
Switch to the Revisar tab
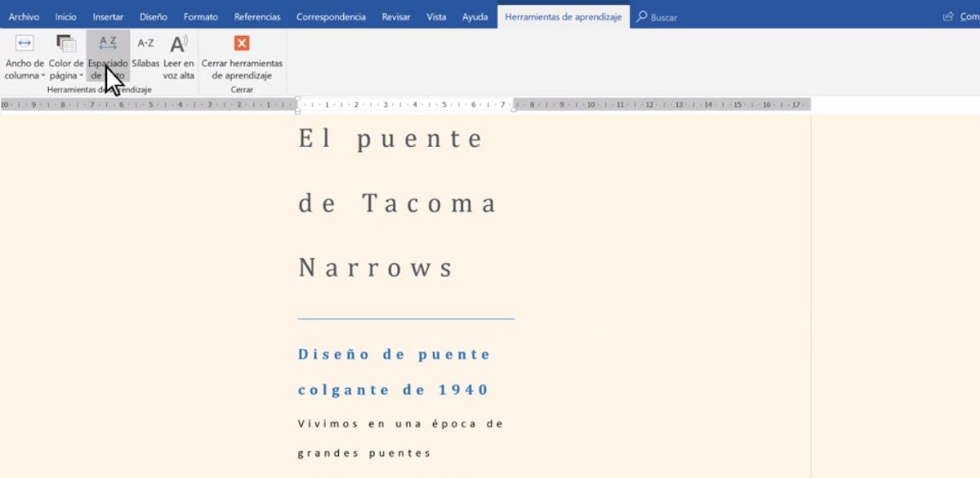[x=396, y=16]
